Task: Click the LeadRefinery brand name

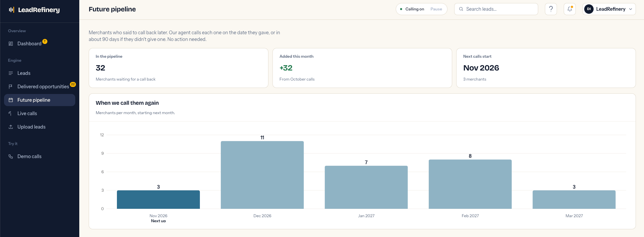Action: pos(39,10)
